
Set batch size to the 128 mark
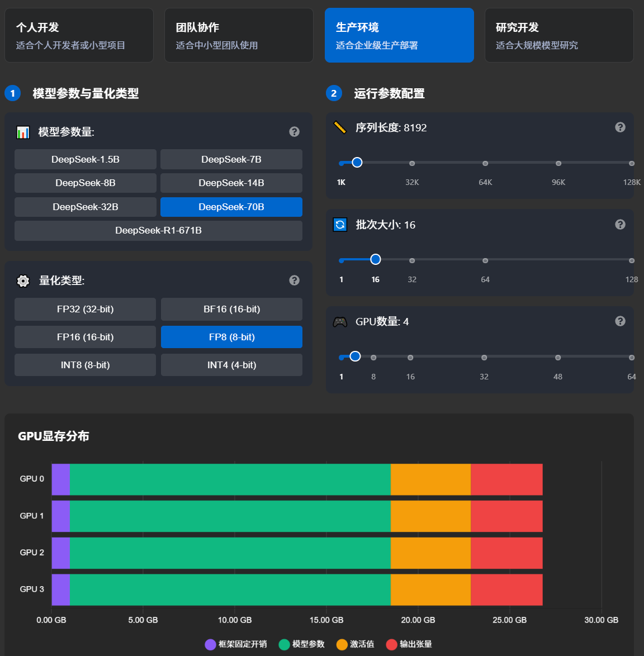click(x=632, y=260)
